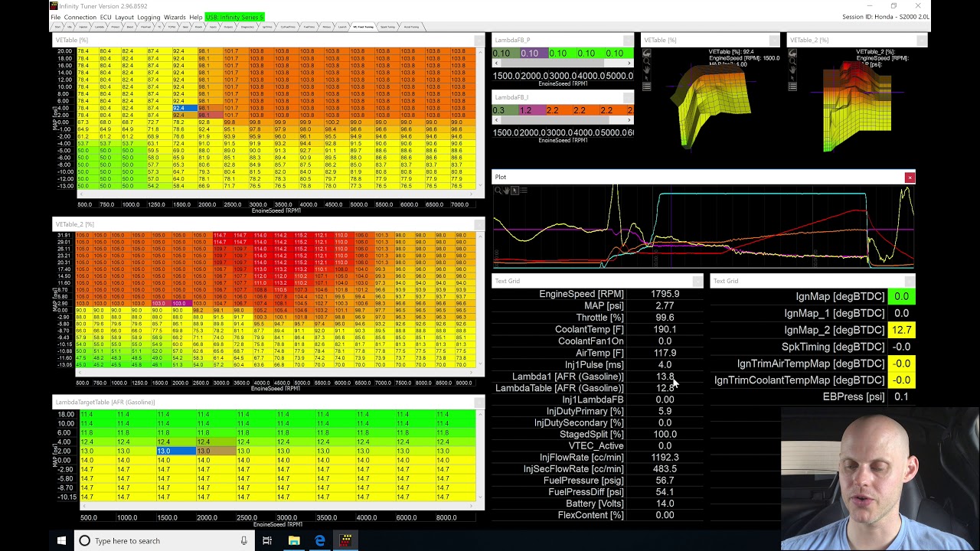Select pan hand tool in VETable_2 3D view
Image resolution: width=980 pixels, height=551 pixels.
pos(792,70)
